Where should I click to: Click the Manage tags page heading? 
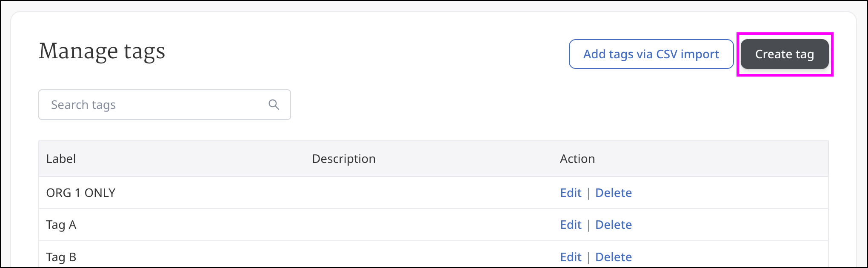(102, 51)
